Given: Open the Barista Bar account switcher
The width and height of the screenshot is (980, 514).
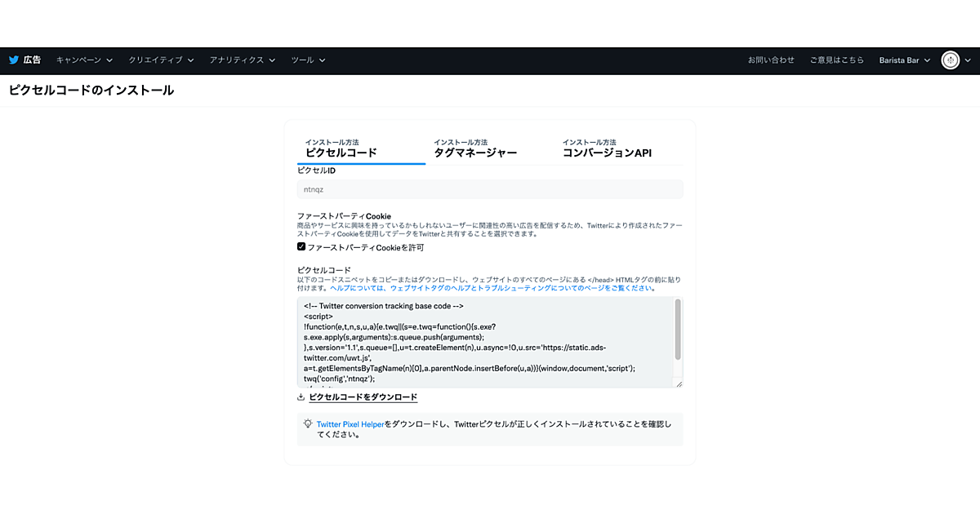Looking at the screenshot, I should [904, 60].
